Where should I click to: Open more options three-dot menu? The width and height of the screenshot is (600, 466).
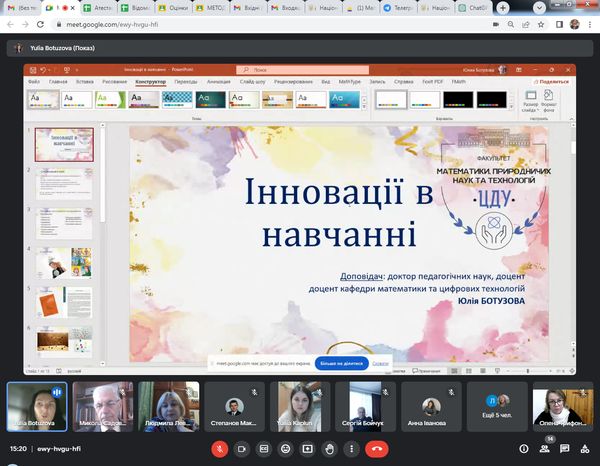coord(351,449)
